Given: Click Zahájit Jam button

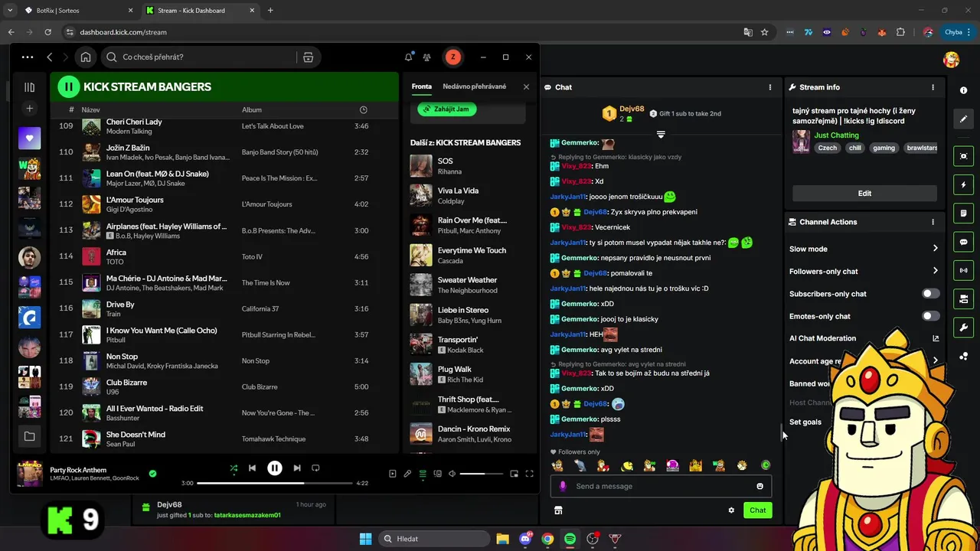Looking at the screenshot, I should [447, 109].
